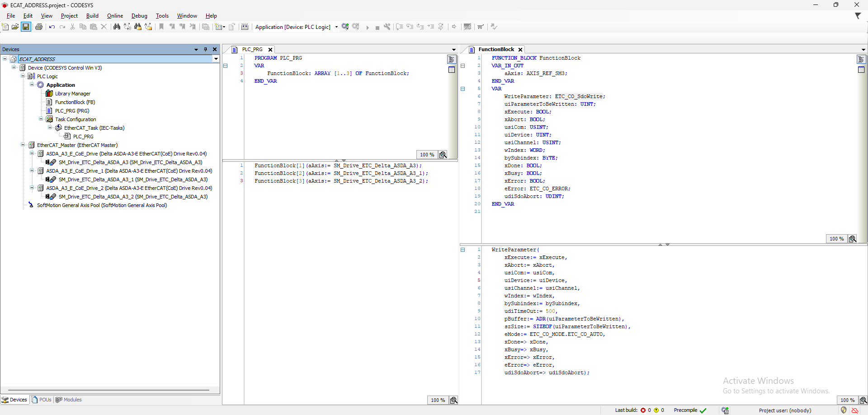Switch FunctionBlock editor to tabular declaration view

[861, 70]
